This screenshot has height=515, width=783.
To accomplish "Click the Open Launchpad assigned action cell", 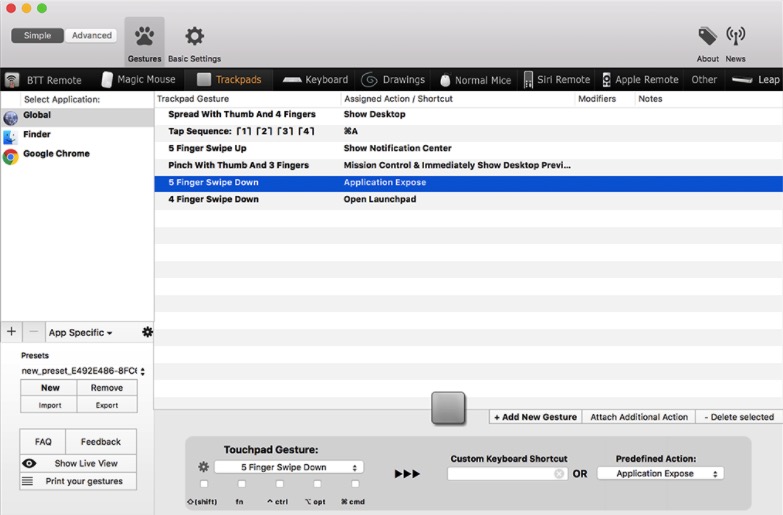I will point(380,199).
